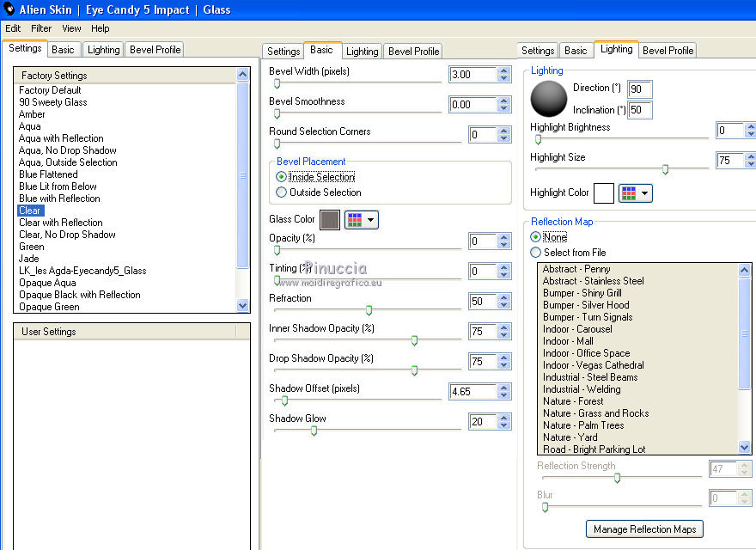Image resolution: width=756 pixels, height=550 pixels.
Task: Click the Inner Shadow Opacity slider handle
Action: [x=414, y=340]
